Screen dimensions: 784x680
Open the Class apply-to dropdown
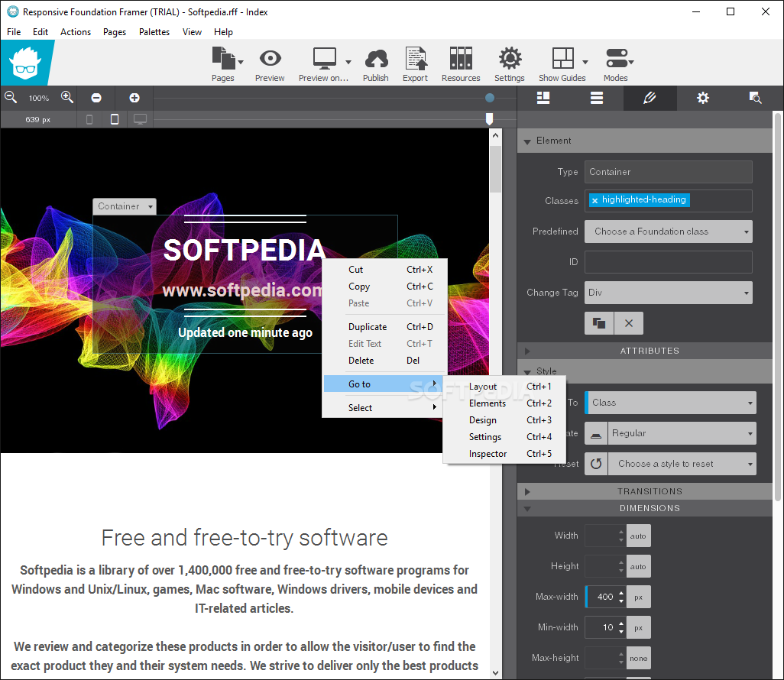tap(670, 403)
